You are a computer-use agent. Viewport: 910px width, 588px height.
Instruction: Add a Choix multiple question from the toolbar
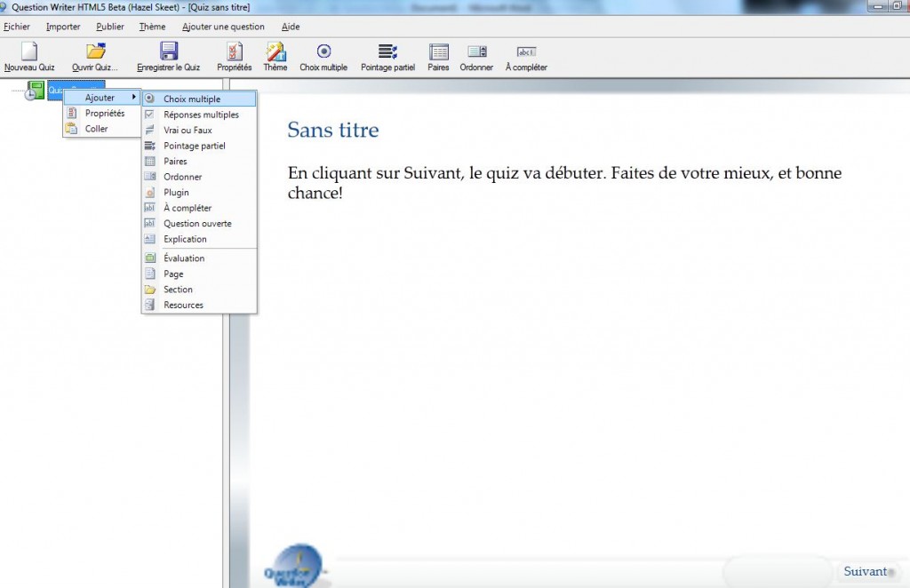(323, 55)
